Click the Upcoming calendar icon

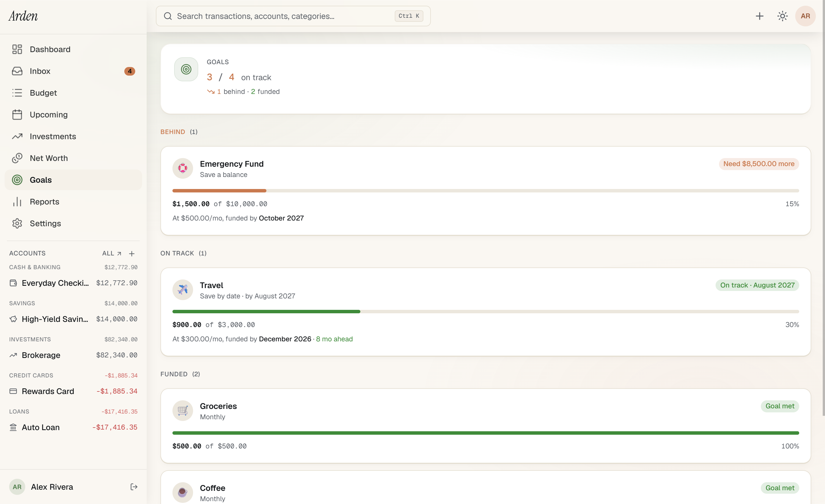[x=17, y=115]
